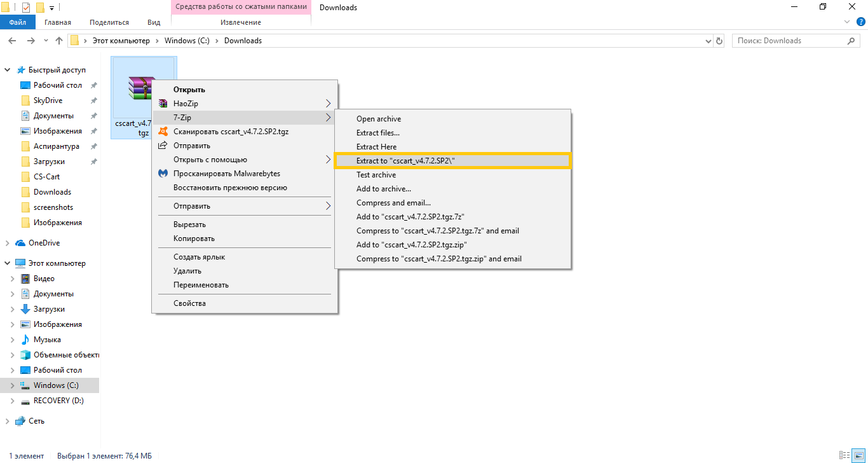Choose Переименовать in context menu
Image resolution: width=868 pixels, height=463 pixels.
tap(243, 285)
